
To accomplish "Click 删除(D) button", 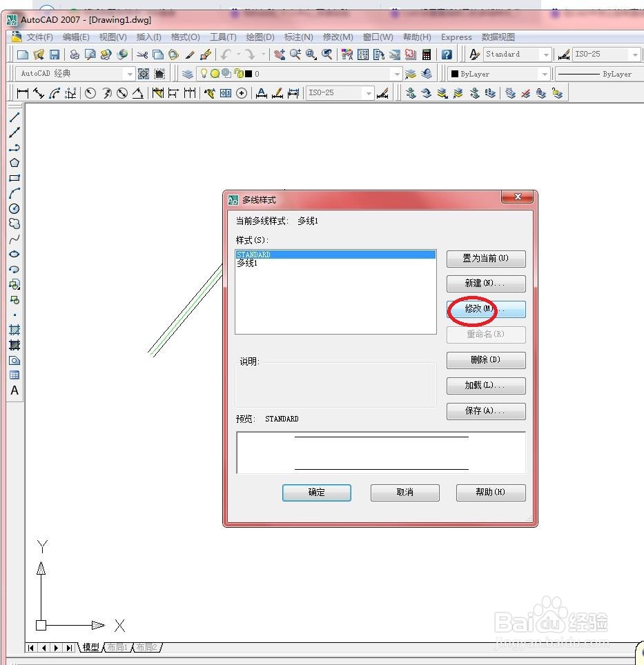I will pyautogui.click(x=486, y=360).
